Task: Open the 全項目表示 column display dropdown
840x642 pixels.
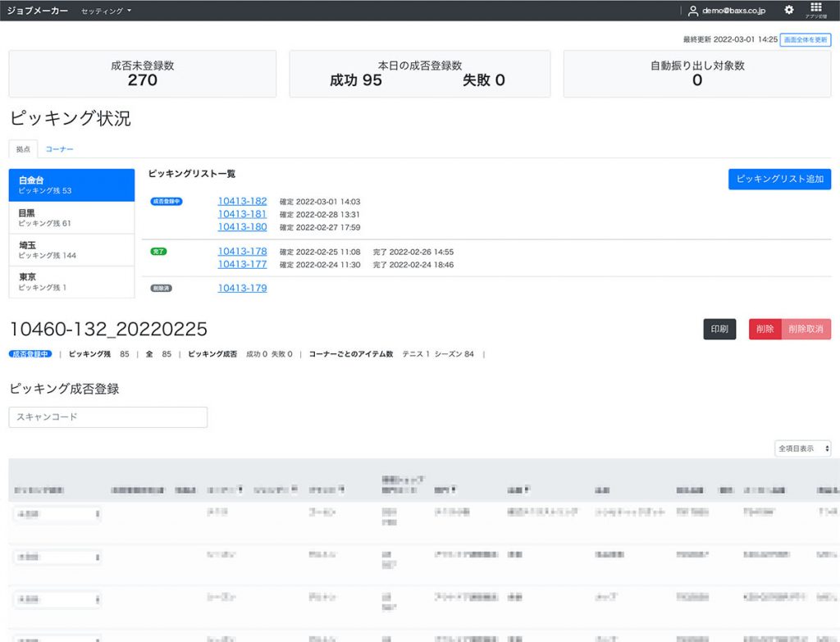Action: coord(801,448)
